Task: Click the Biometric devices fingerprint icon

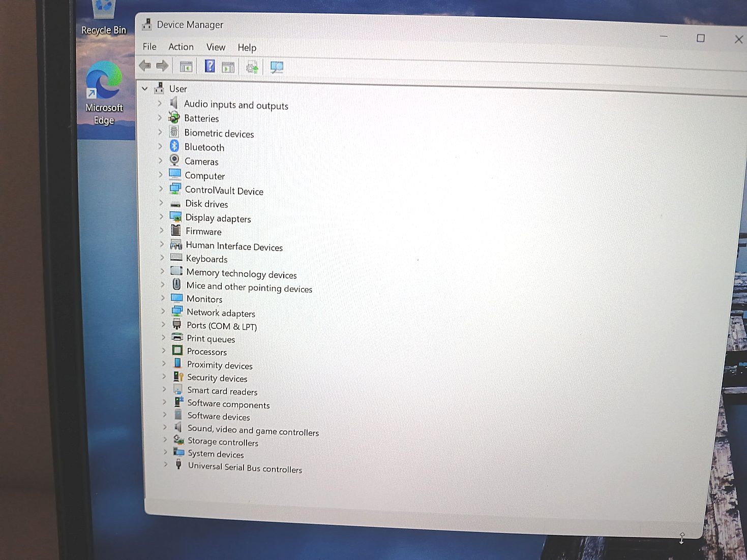Action: [174, 132]
